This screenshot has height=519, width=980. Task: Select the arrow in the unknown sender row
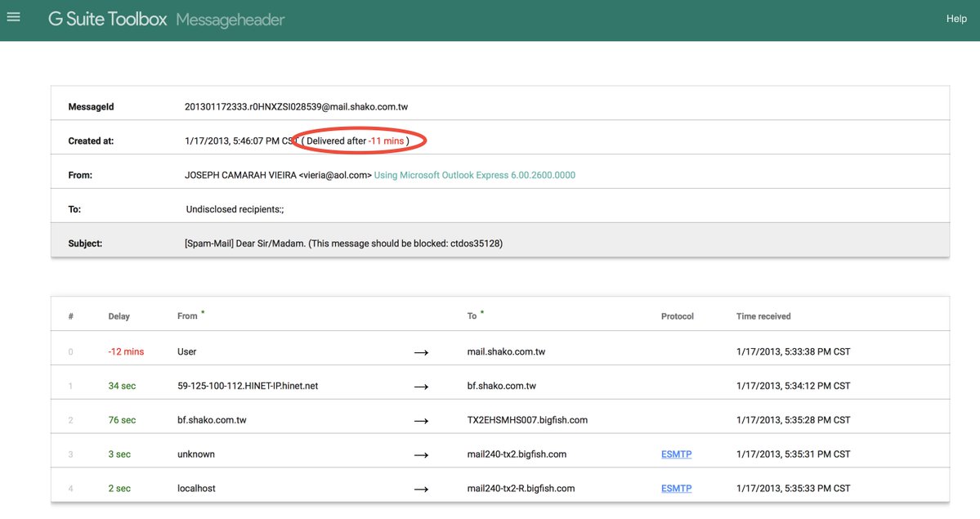click(x=421, y=454)
